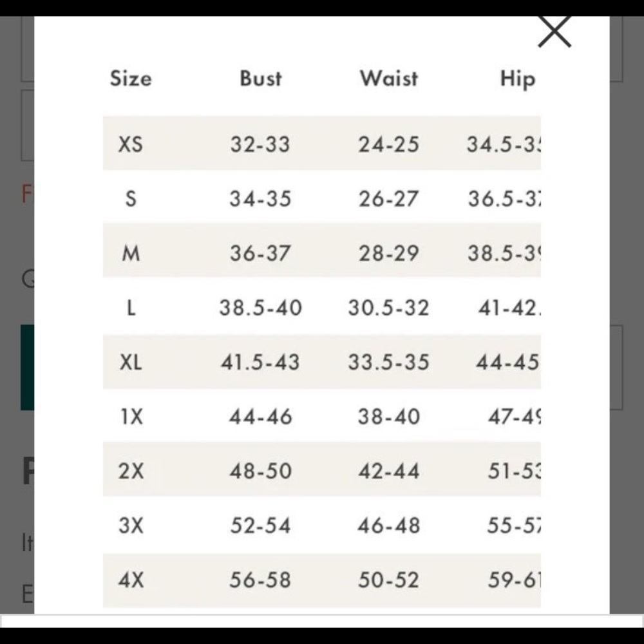
Task: Select the 1X size row label
Action: coord(131,417)
